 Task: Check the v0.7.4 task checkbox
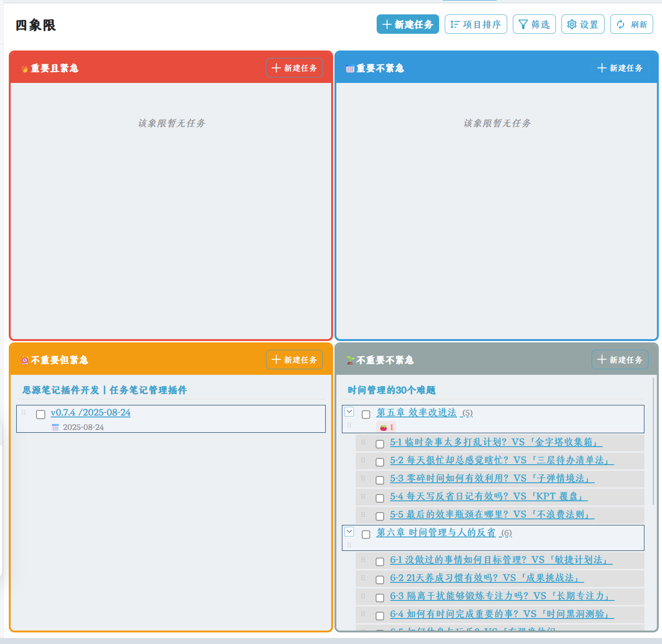coord(40,414)
